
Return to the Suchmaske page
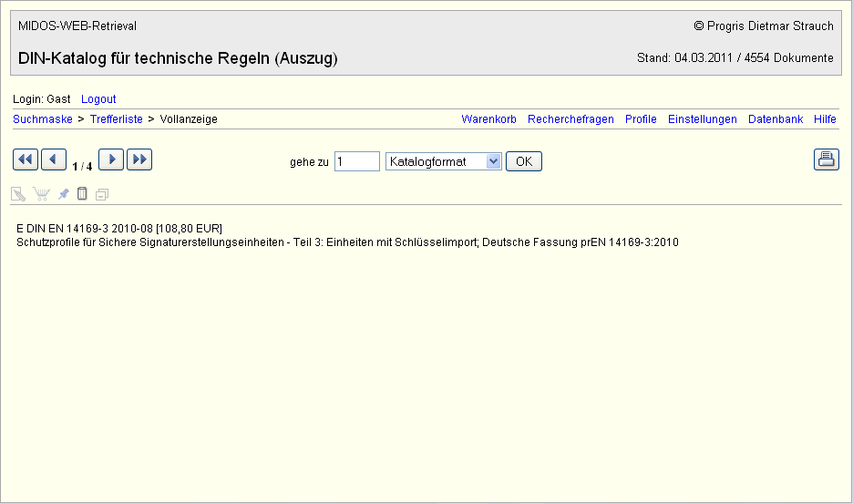[43, 119]
